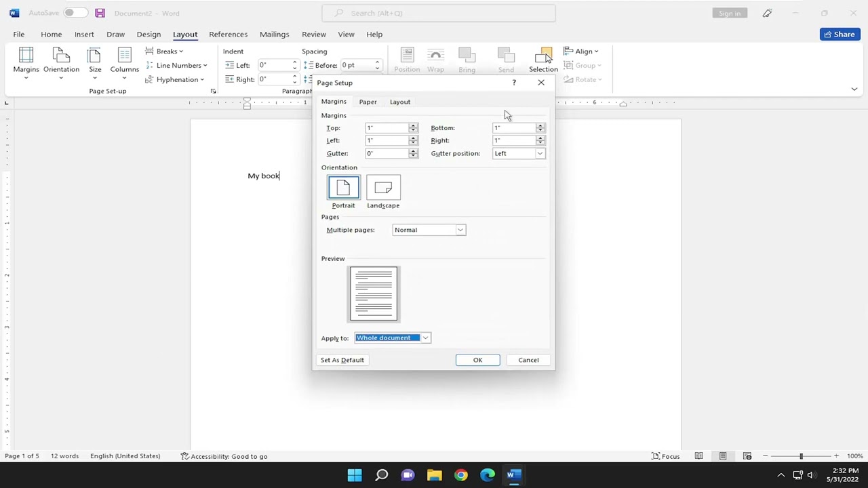Toggle the AutoSave switch
This screenshot has width=868, height=488.
(x=75, y=13)
